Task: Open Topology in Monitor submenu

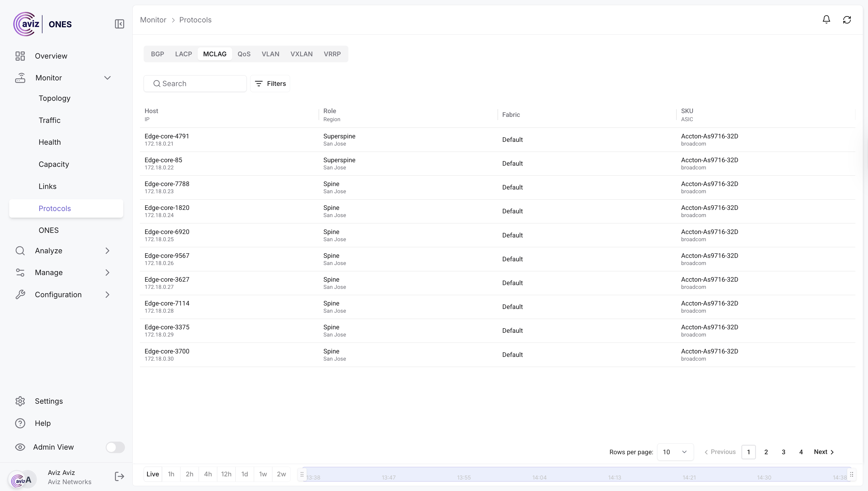Action: click(55, 98)
